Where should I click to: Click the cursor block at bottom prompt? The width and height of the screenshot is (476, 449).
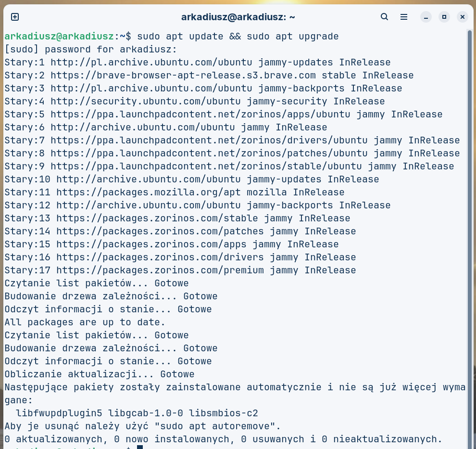coord(140,448)
